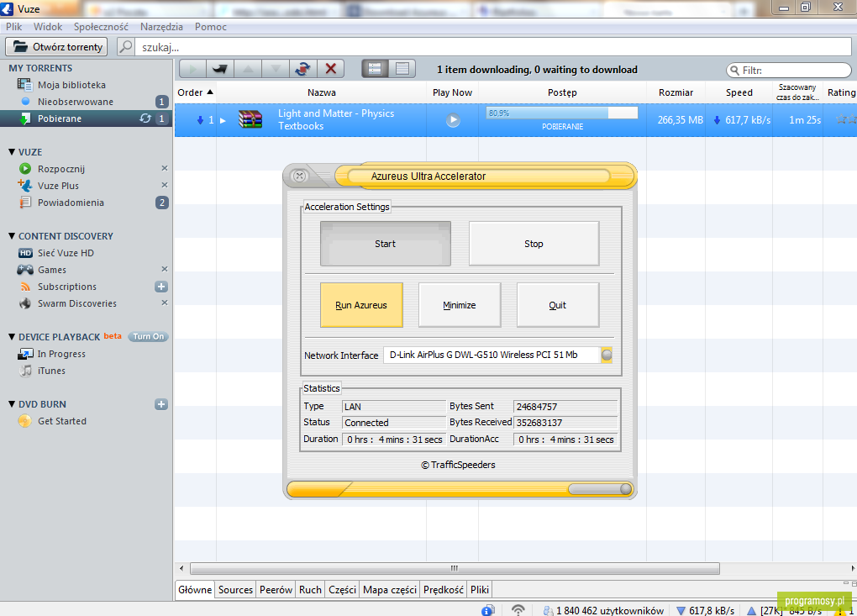Click the Stop acceleration button
Viewport: 857px width, 616px height.
(x=534, y=244)
